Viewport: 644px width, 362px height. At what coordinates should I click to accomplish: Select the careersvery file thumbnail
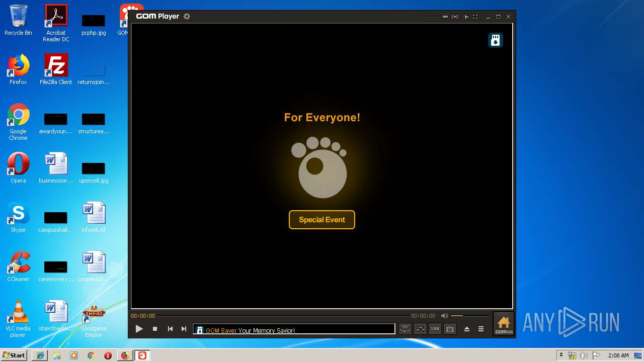56,270
